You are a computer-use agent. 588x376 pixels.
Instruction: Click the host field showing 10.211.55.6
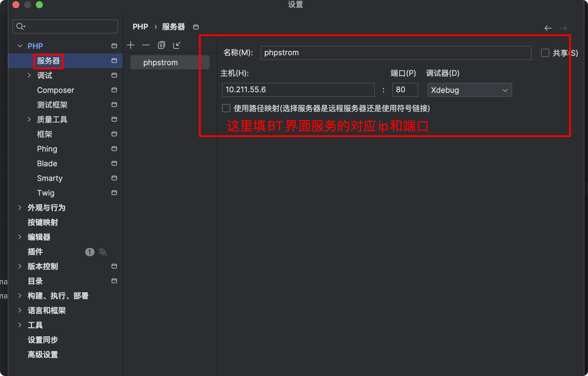click(x=298, y=90)
